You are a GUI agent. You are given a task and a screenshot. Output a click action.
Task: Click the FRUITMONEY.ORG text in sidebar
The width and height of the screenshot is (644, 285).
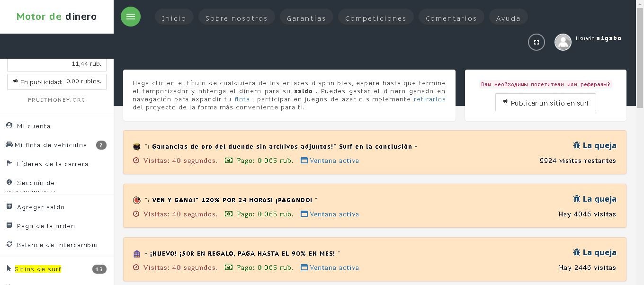tap(57, 100)
